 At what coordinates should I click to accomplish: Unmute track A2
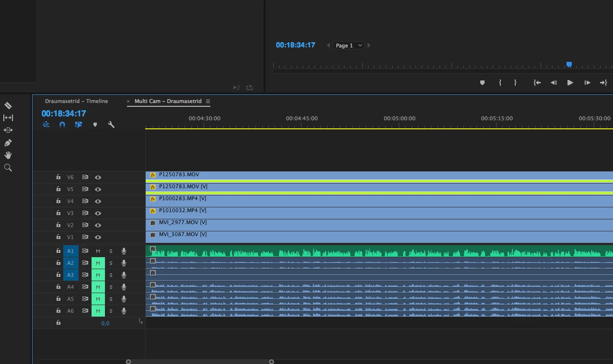click(x=98, y=263)
